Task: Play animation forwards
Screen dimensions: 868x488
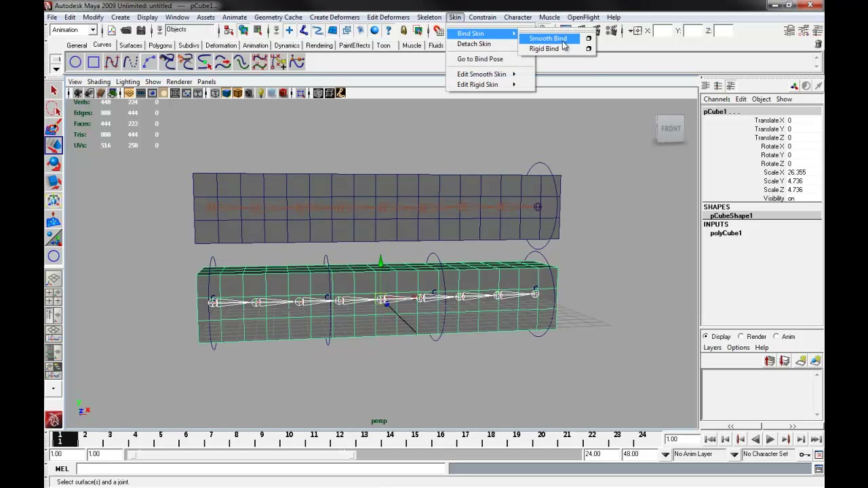Action: 770,440
